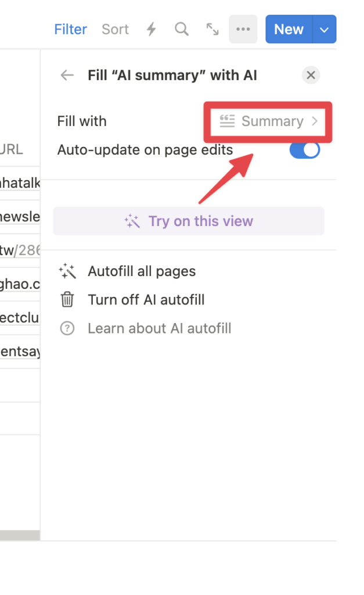The height and width of the screenshot is (595, 364).
Task: Click the question mark help icon
Action: coord(67,328)
